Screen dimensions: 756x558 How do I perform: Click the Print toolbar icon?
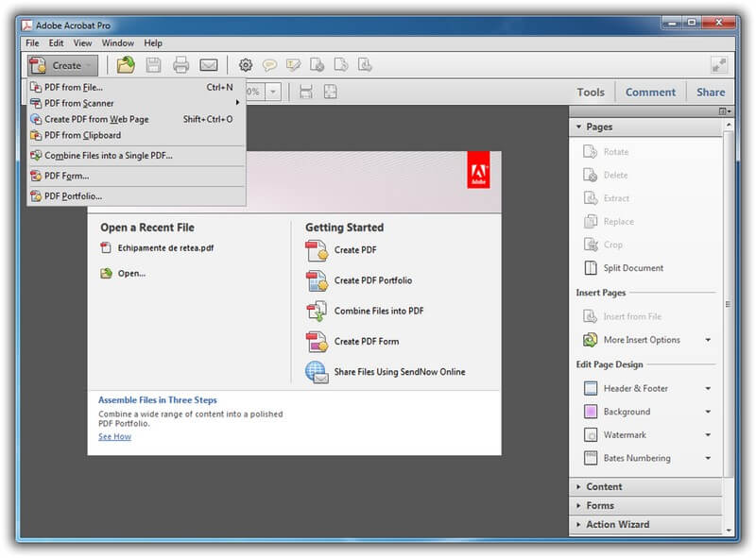pyautogui.click(x=180, y=65)
